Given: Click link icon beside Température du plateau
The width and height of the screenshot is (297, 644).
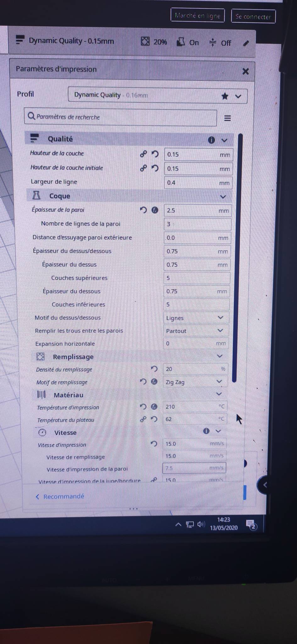Looking at the screenshot, I should point(143,419).
